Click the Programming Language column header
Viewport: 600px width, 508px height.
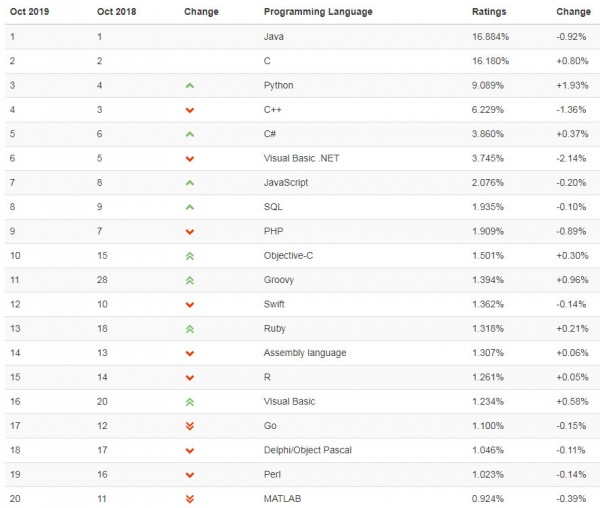click(317, 12)
